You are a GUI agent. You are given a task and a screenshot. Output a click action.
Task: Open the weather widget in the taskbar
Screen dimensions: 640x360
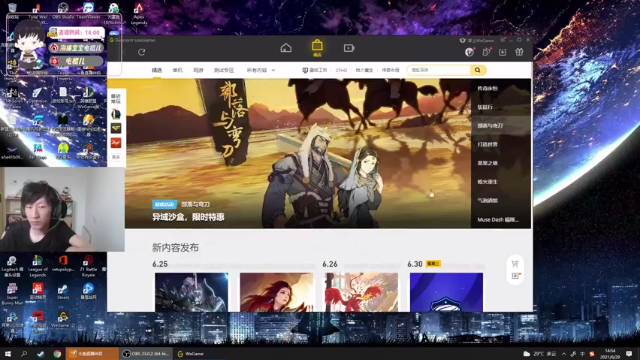(x=539, y=354)
